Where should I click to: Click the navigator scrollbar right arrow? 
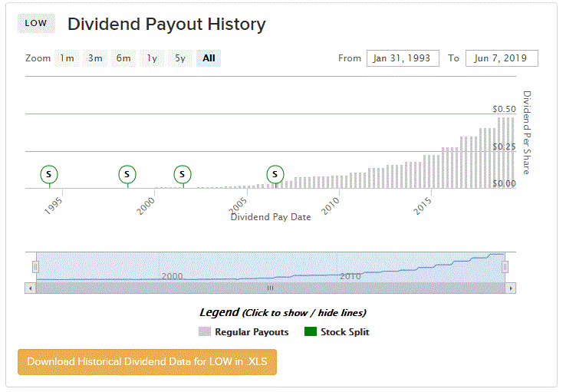tap(511, 288)
